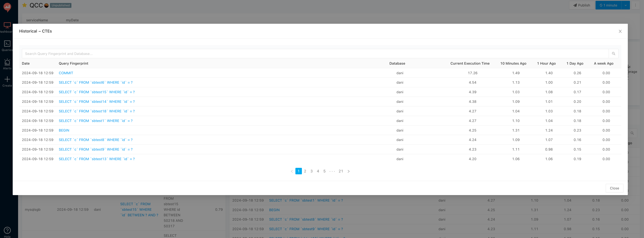644x238 pixels.
Task: Open background dashboard sbtest9 query link
Action: (x=306, y=229)
